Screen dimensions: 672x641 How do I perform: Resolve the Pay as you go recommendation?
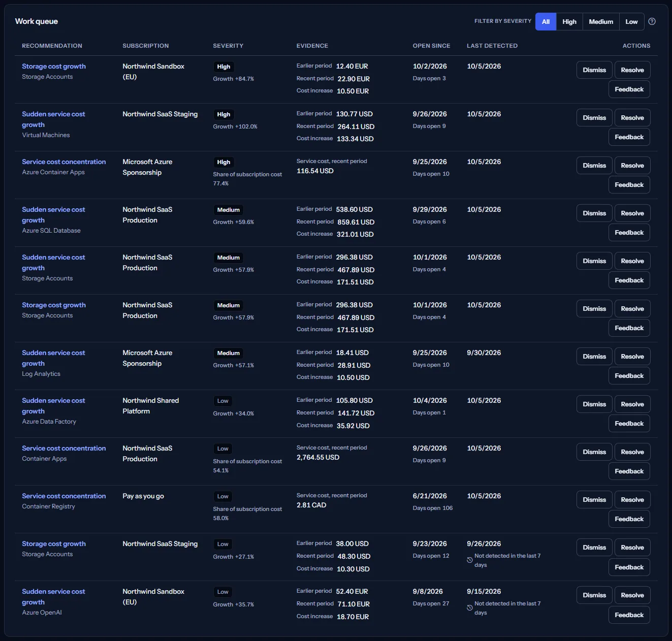coord(632,500)
